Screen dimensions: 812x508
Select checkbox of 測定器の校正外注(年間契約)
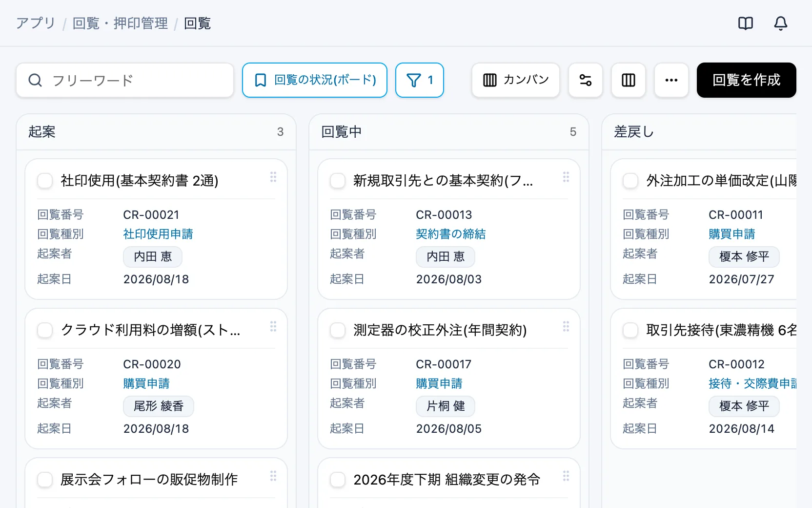click(x=338, y=330)
